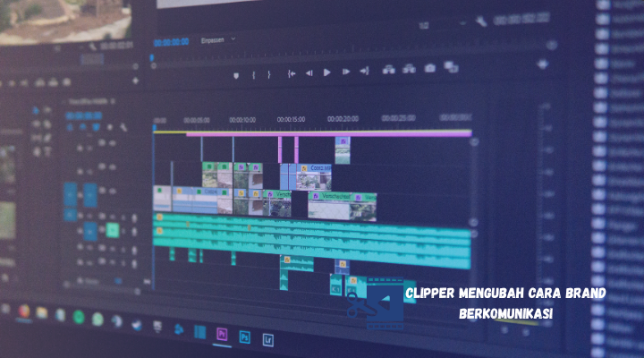Step forward one frame
The height and width of the screenshot is (358, 644).
[346, 72]
